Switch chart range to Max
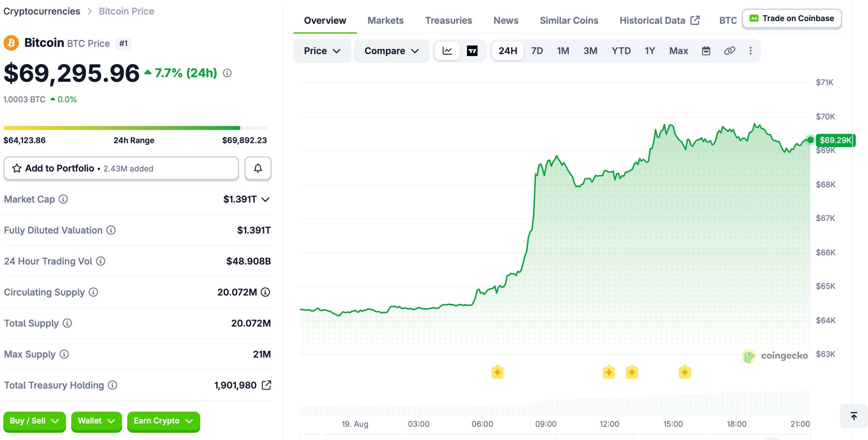Image resolution: width=868 pixels, height=440 pixels. click(x=678, y=51)
